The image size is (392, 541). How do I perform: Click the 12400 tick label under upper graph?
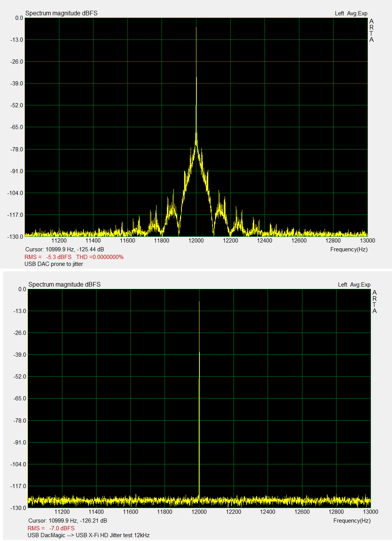[265, 241]
